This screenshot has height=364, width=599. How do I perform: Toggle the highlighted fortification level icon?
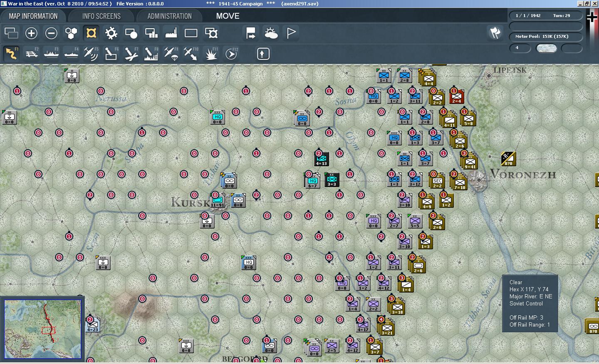(x=91, y=33)
